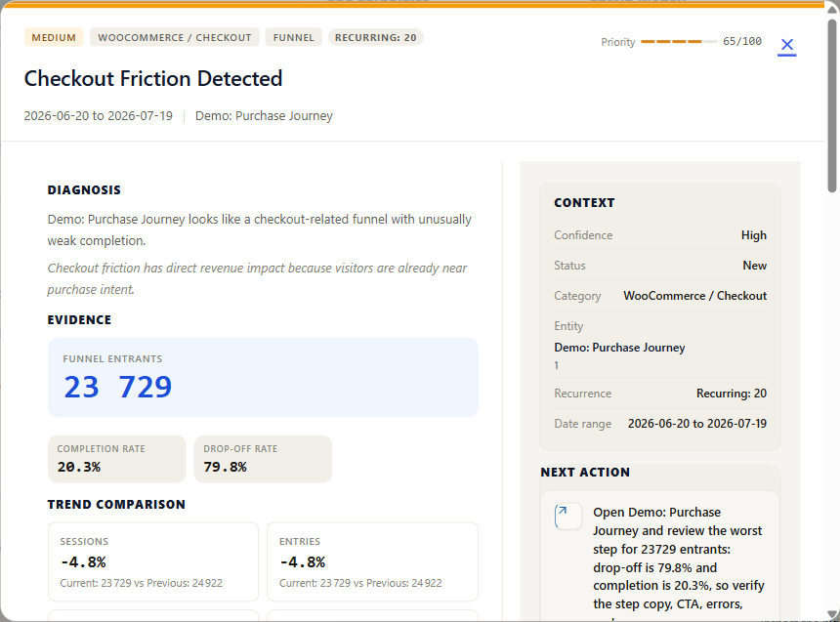840x622 pixels.
Task: Click the Sessions -4.8% trend card
Action: click(153, 562)
